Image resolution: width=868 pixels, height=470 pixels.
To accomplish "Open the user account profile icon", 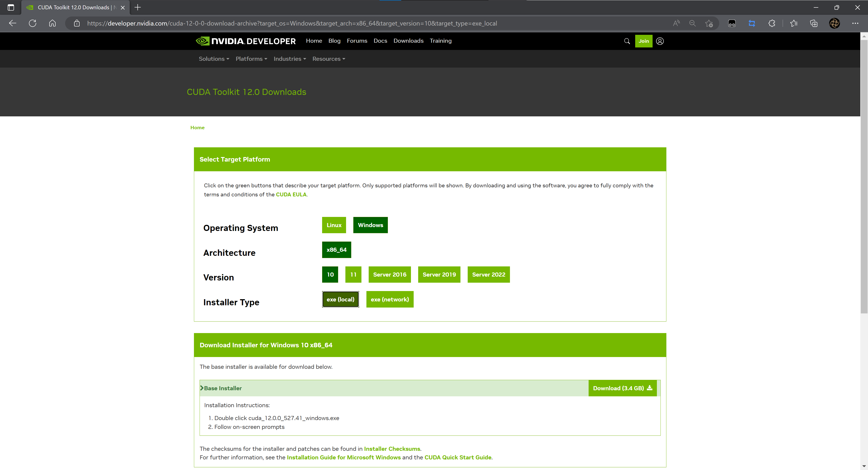I will pyautogui.click(x=660, y=41).
